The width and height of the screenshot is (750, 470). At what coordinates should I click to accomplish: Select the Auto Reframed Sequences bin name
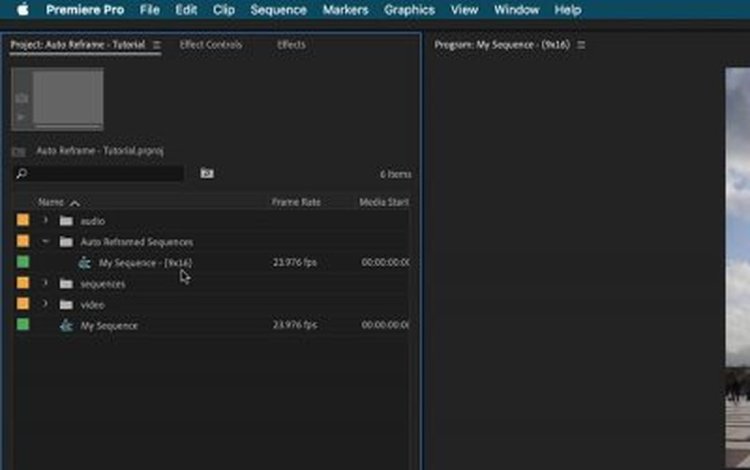(x=137, y=242)
